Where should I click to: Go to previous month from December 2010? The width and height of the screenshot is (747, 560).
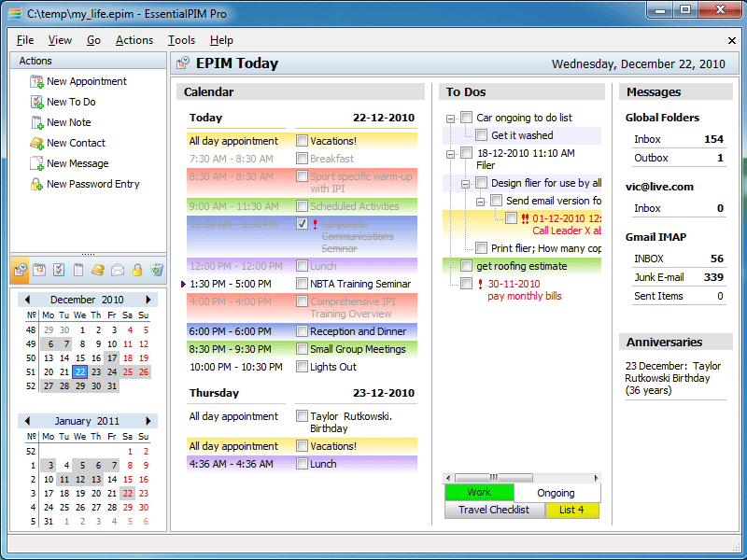tap(27, 300)
